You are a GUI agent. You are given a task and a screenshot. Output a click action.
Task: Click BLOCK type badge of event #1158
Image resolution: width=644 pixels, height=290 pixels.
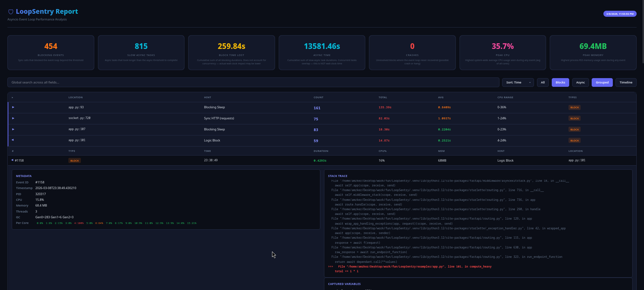pyautogui.click(x=74, y=161)
